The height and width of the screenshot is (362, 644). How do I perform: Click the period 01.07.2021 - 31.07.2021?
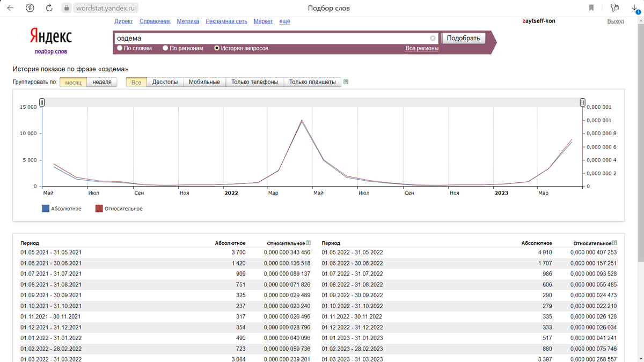[51, 274]
